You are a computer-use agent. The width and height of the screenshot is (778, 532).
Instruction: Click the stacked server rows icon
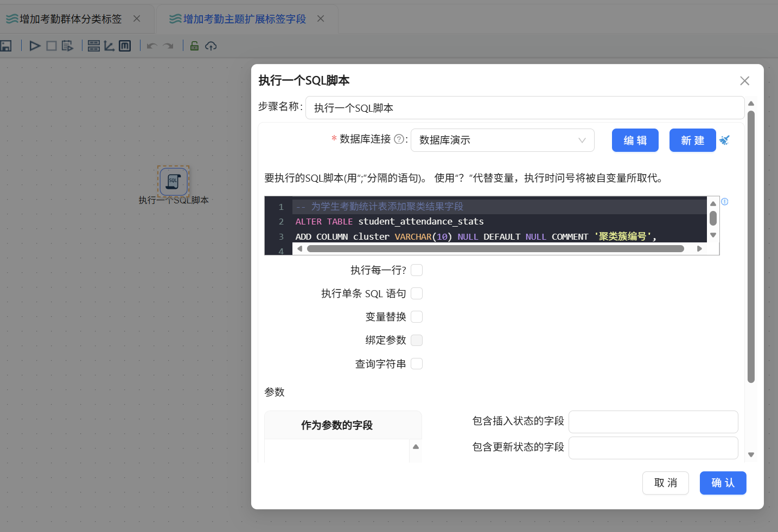tap(93, 46)
